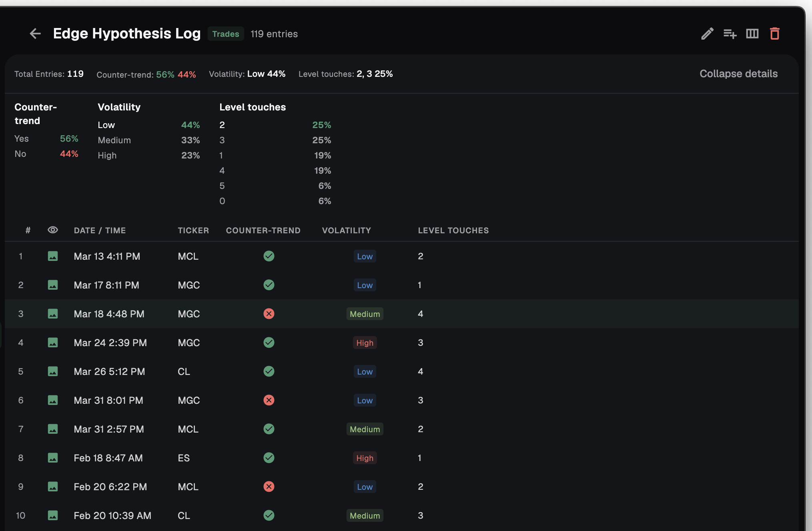This screenshot has width=812, height=531.
Task: Click the Low 44% volatility stat row
Action: [x=149, y=125]
